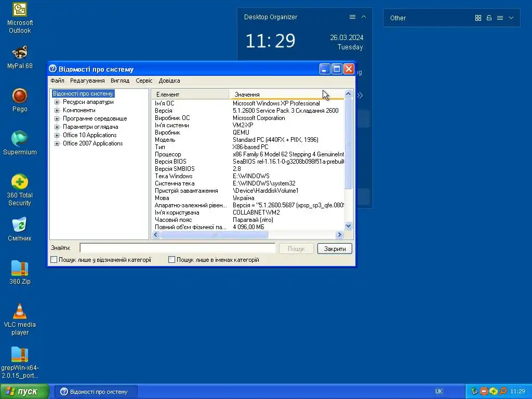Click horizontal scrollbar left arrow
The image size is (532, 399).
click(x=156, y=234)
